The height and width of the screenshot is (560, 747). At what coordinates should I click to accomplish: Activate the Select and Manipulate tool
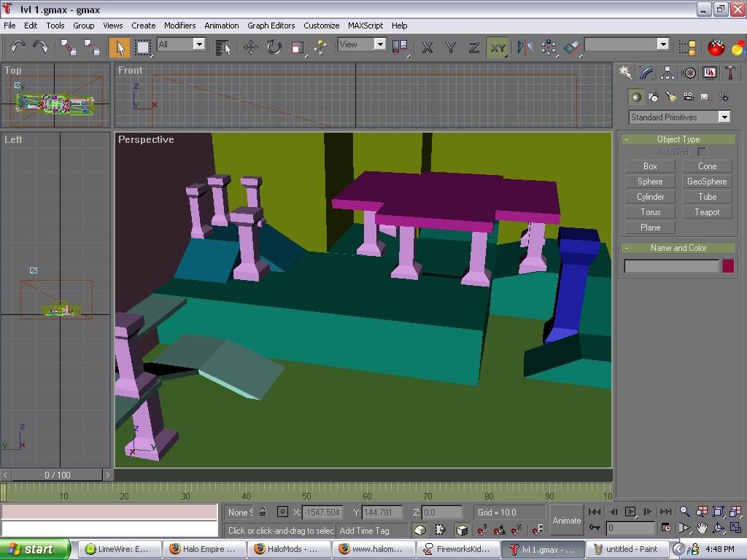(321, 47)
